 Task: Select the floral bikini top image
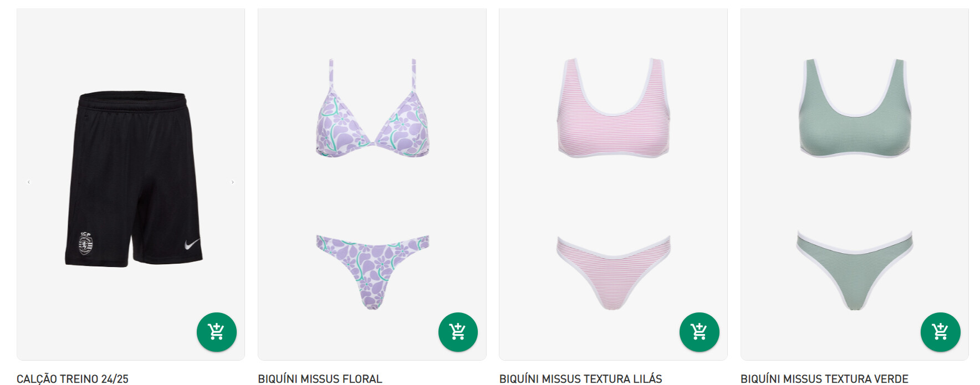372,108
